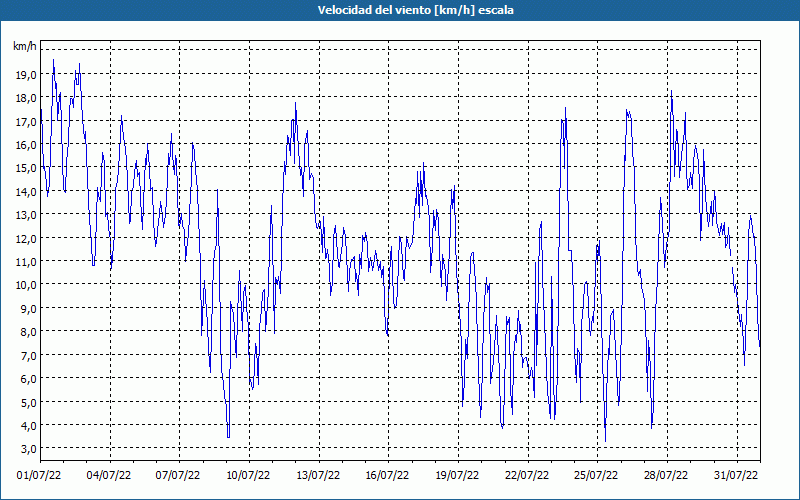Click the 5,0 y-axis value

[x=29, y=403]
